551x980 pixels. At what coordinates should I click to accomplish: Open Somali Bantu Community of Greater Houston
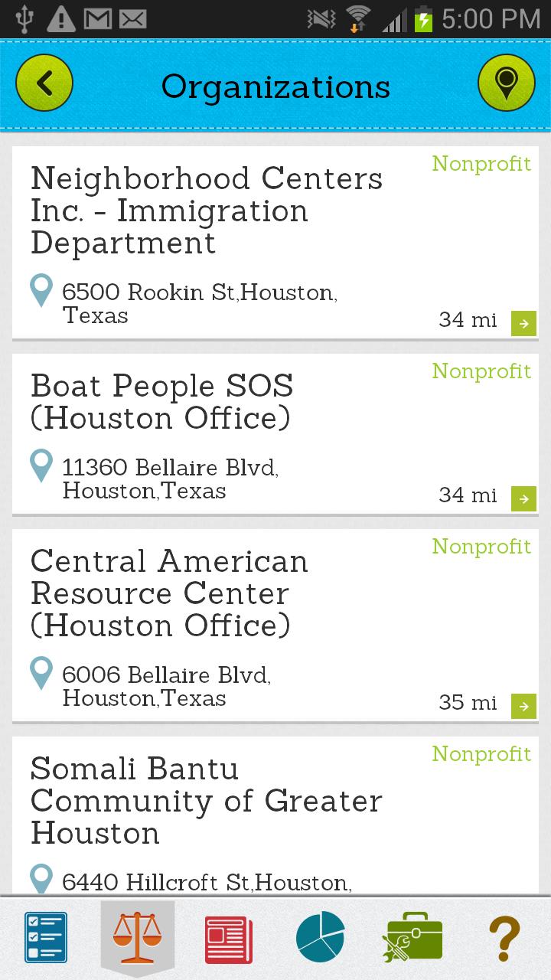click(x=207, y=801)
